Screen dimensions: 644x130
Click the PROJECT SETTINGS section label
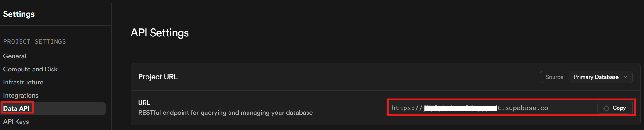pyautogui.click(x=34, y=41)
